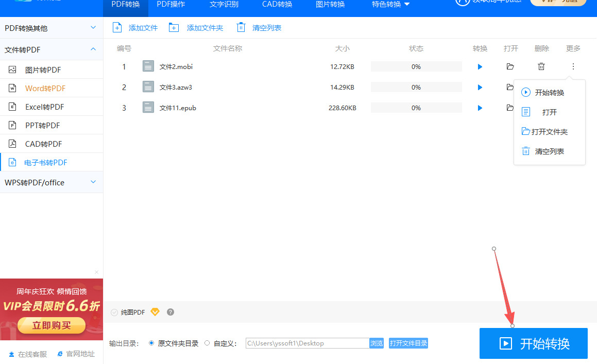Delete 文件2.mobi using the trash icon
The width and height of the screenshot is (597, 364).
541,66
